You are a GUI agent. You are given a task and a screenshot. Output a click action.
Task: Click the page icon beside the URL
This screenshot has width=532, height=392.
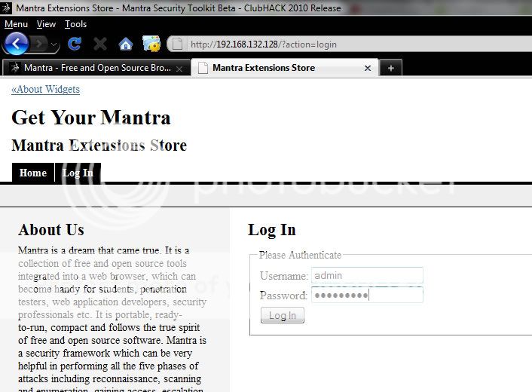pyautogui.click(x=177, y=44)
